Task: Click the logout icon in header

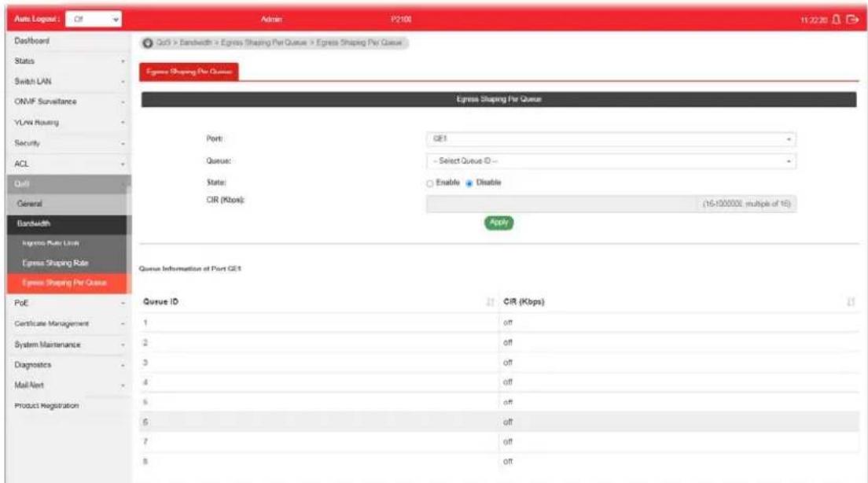Action: click(x=852, y=20)
